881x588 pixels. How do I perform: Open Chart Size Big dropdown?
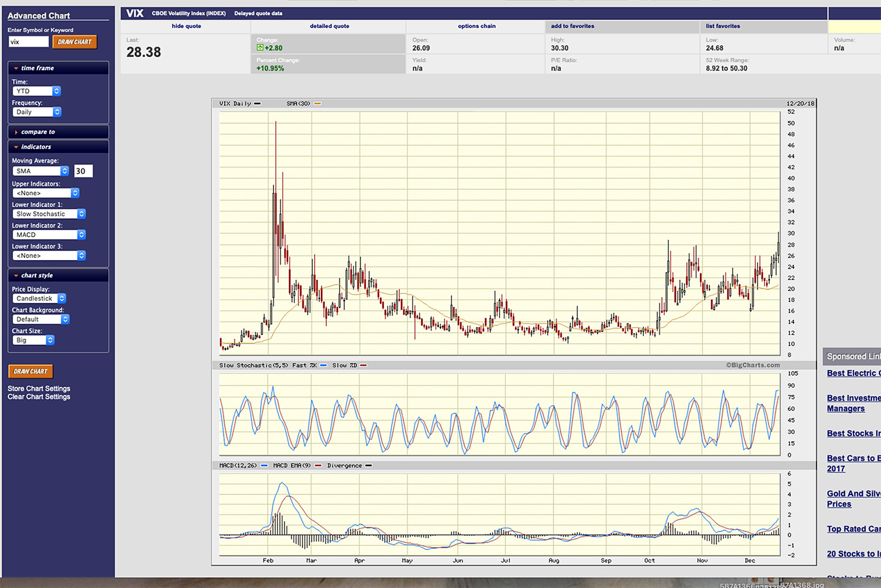(x=33, y=340)
